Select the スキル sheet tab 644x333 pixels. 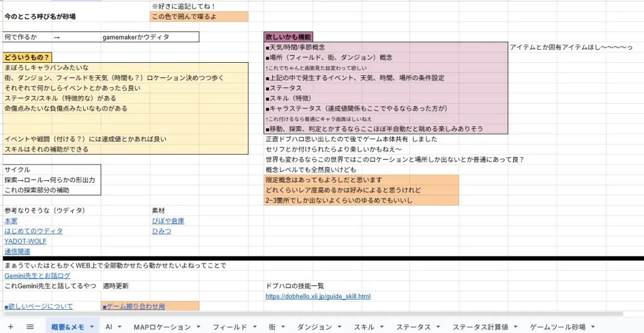[364, 327]
